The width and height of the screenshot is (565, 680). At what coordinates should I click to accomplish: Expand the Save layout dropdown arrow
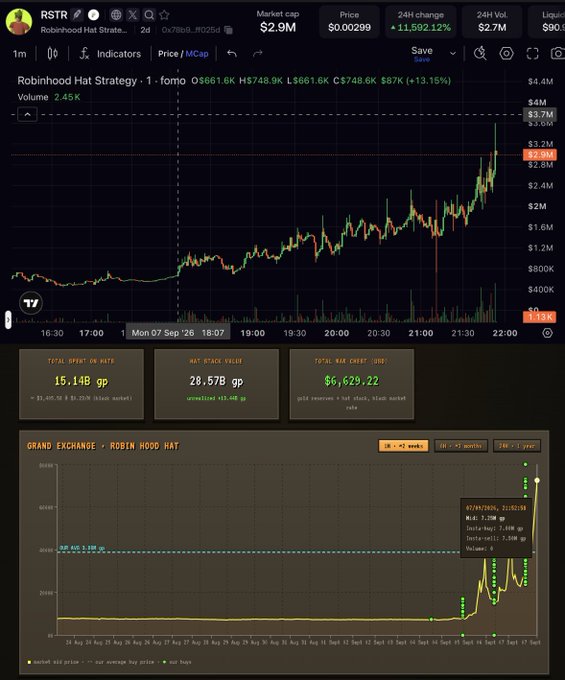pos(453,53)
